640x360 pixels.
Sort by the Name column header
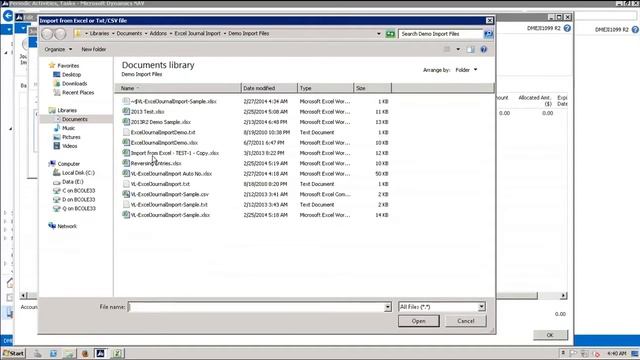pos(178,88)
